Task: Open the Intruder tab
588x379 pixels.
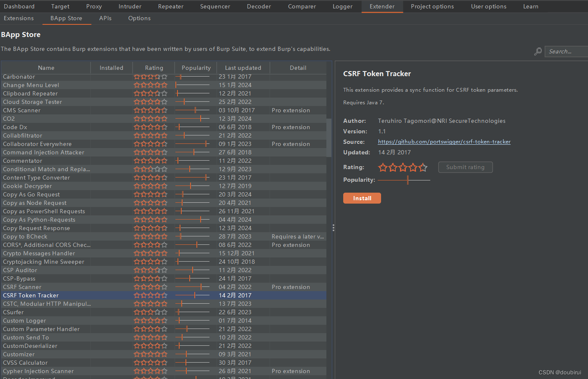Action: pyautogui.click(x=130, y=6)
